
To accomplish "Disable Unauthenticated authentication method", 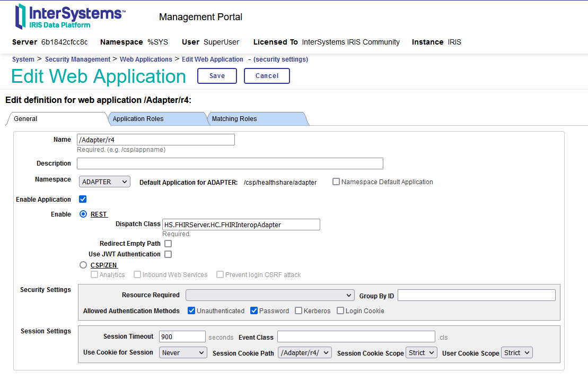I will [191, 311].
